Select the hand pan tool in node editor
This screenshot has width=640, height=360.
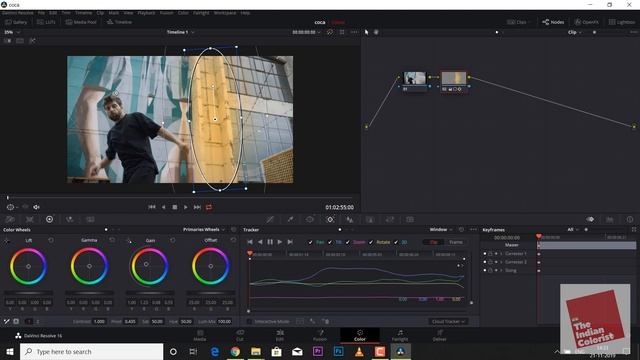pyautogui.click(x=376, y=32)
